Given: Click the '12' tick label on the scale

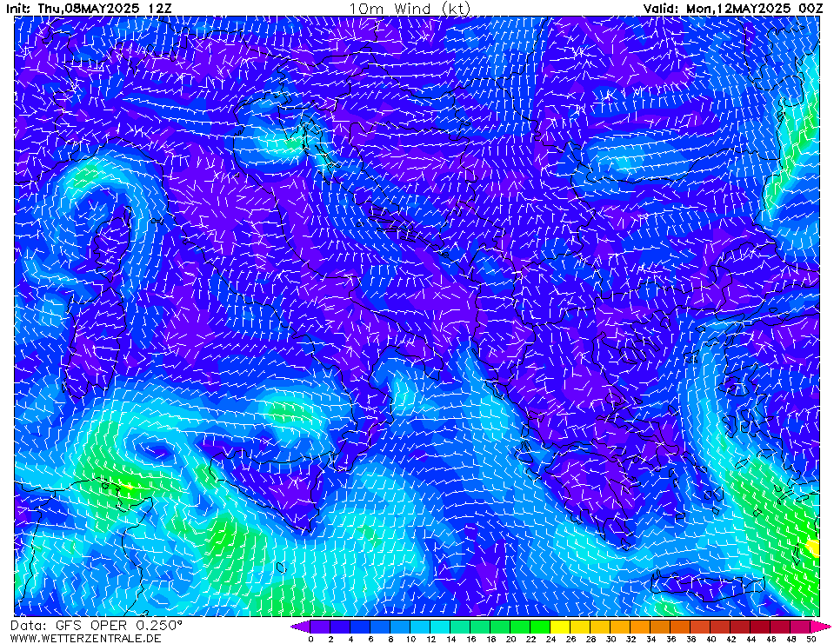Looking at the screenshot, I should click(x=430, y=639).
